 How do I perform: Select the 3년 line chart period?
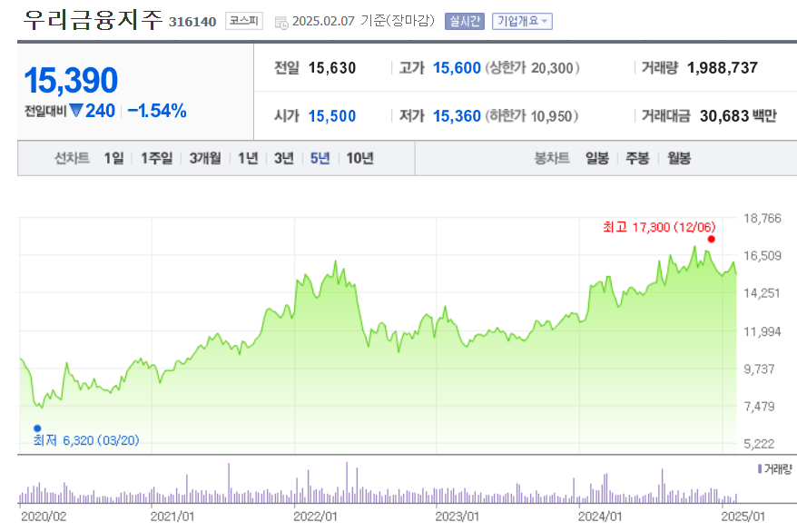(284, 159)
